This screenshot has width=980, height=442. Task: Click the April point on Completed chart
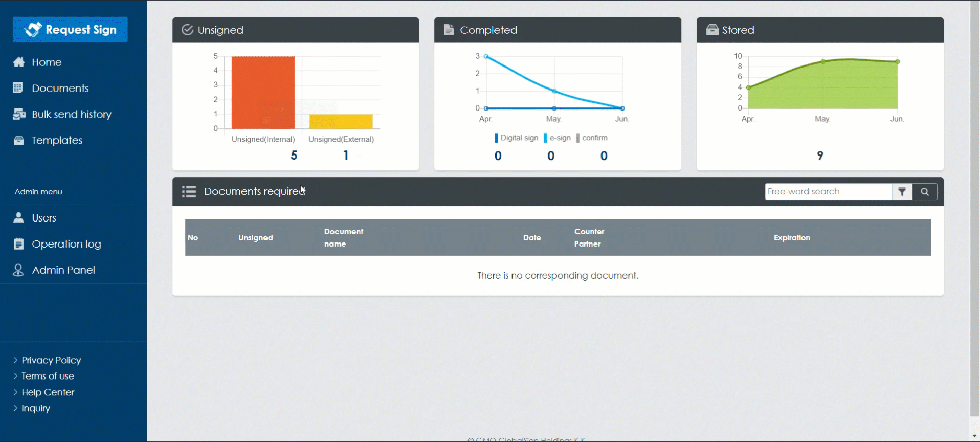486,56
